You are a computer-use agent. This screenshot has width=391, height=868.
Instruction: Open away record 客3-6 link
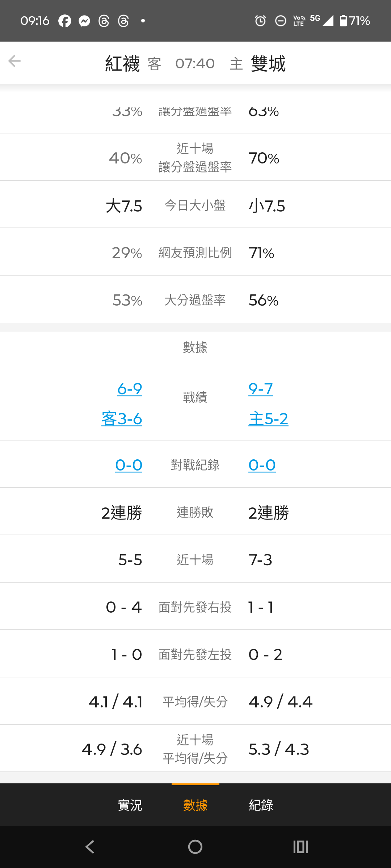pos(122,419)
